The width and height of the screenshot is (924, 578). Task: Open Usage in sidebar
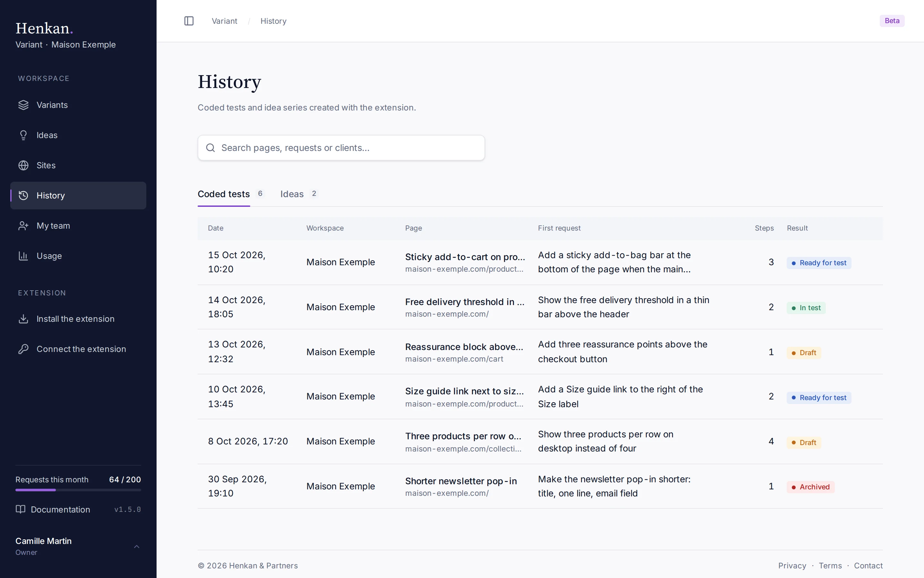click(x=78, y=256)
